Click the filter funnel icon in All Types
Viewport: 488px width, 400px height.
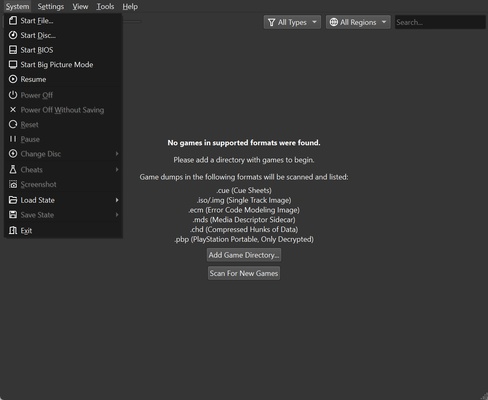point(271,22)
